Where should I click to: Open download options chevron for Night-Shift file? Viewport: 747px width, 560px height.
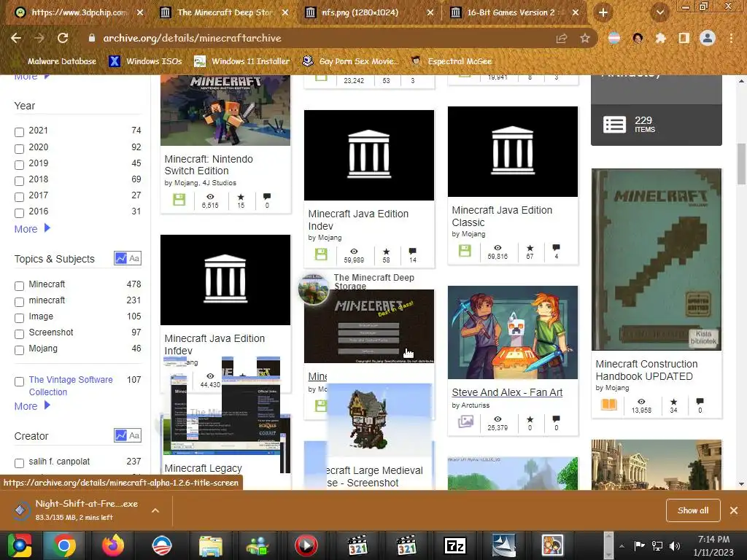pyautogui.click(x=155, y=510)
